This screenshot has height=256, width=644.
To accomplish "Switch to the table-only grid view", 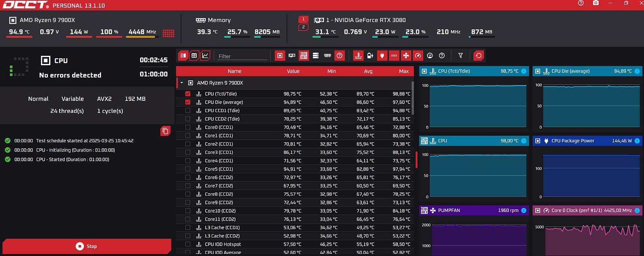I will (x=194, y=55).
